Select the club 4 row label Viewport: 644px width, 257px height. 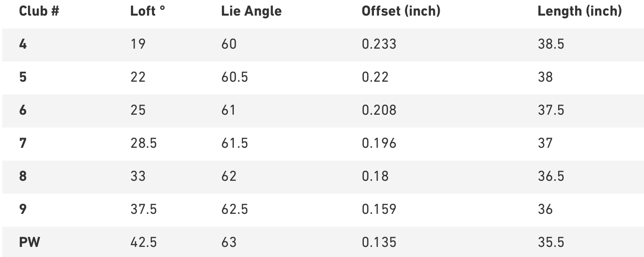click(23, 44)
